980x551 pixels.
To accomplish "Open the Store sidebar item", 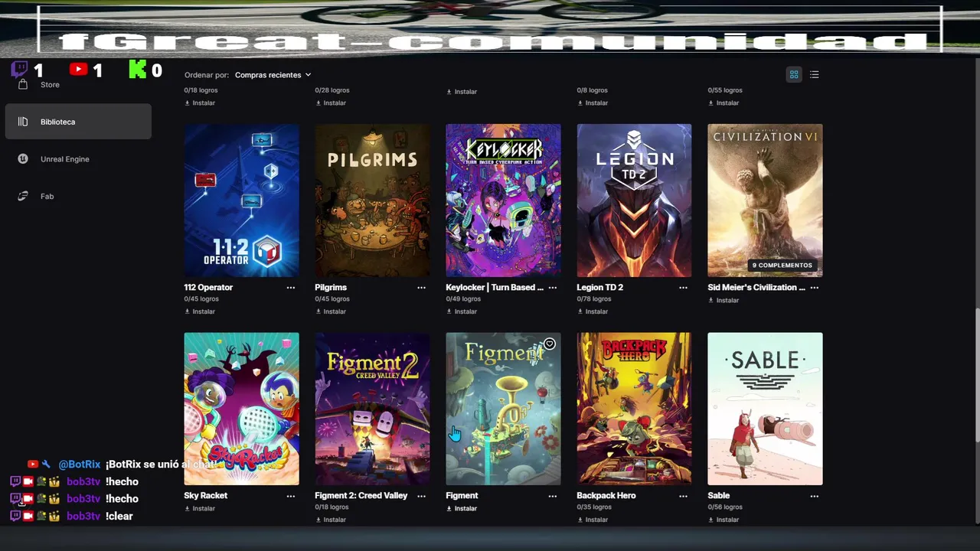I will pyautogui.click(x=78, y=84).
